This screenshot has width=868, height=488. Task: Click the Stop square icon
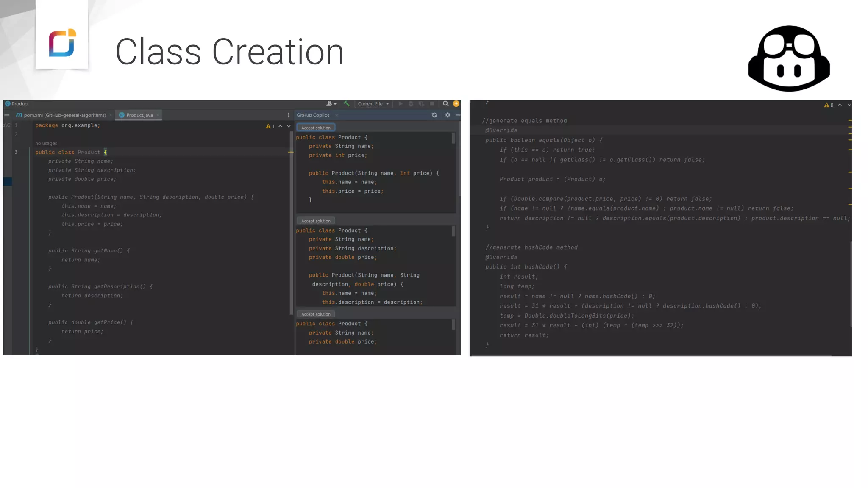pyautogui.click(x=432, y=104)
